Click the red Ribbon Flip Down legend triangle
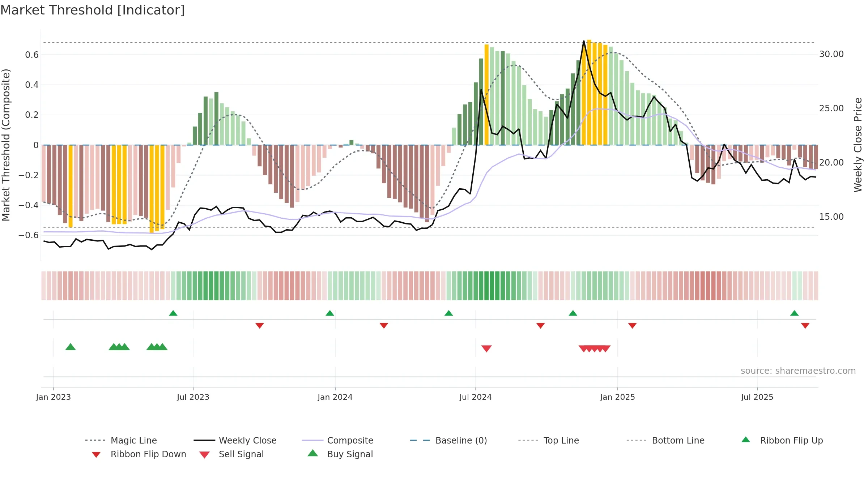The image size is (868, 488). click(x=96, y=455)
